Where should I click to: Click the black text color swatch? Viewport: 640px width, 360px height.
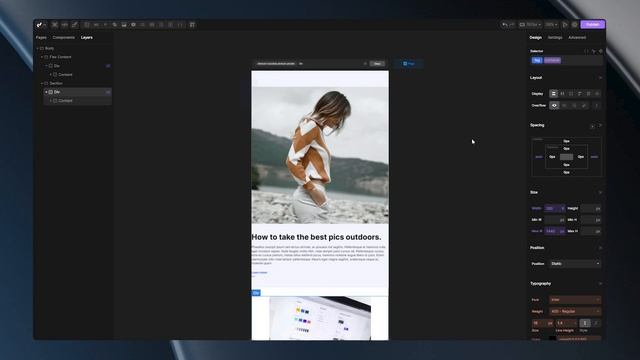[552, 338]
